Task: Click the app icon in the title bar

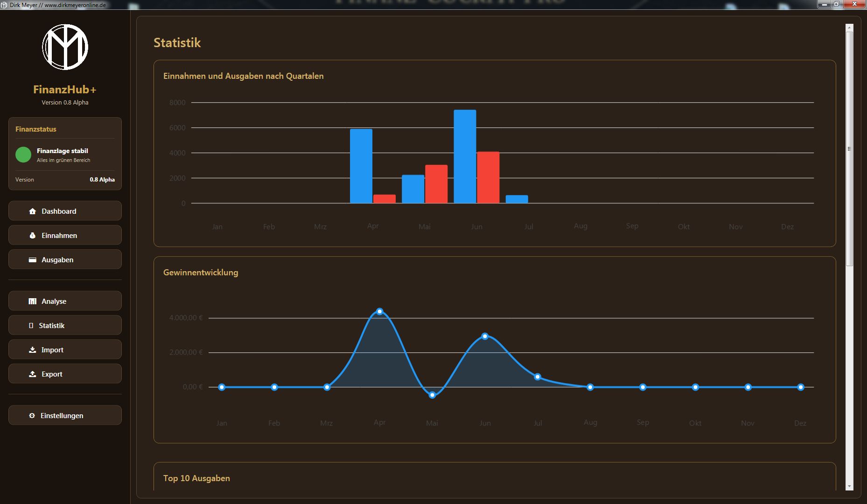Action: (4, 5)
